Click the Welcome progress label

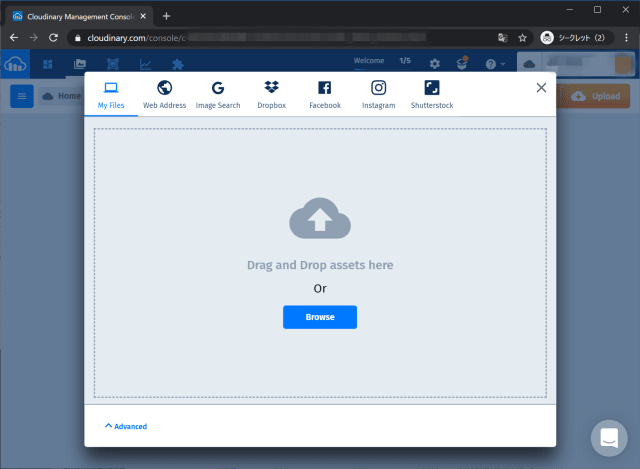[369, 60]
